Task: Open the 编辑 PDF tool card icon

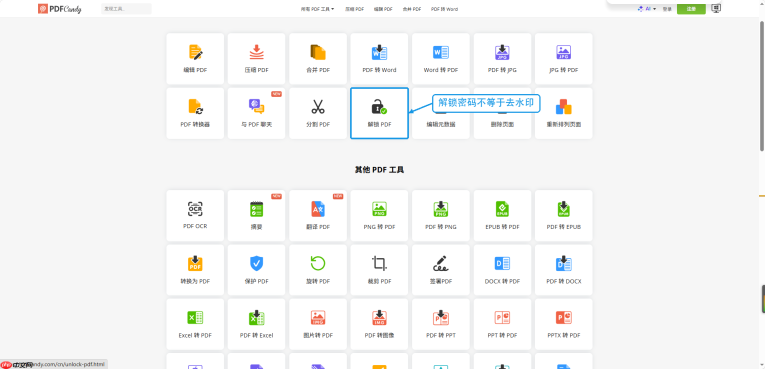Action: 195,52
